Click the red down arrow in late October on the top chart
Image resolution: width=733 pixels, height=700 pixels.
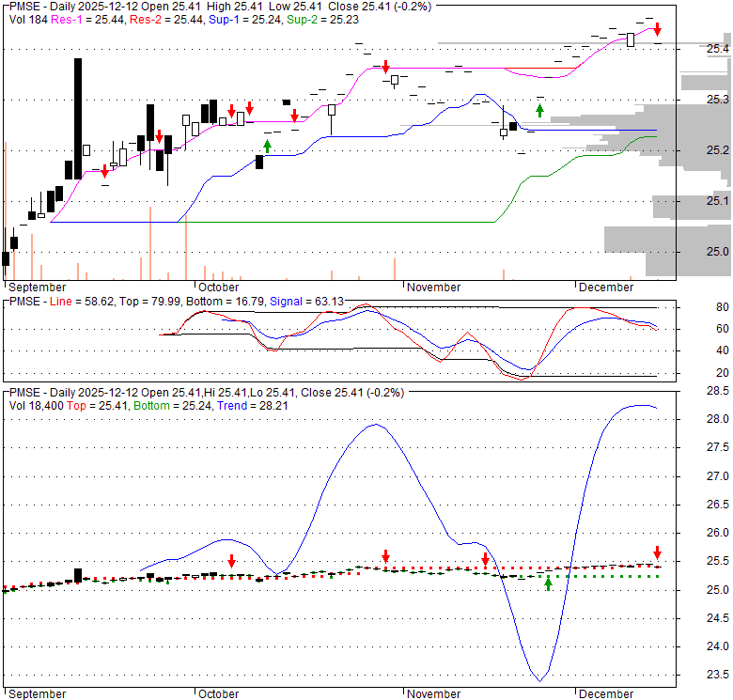click(x=385, y=66)
